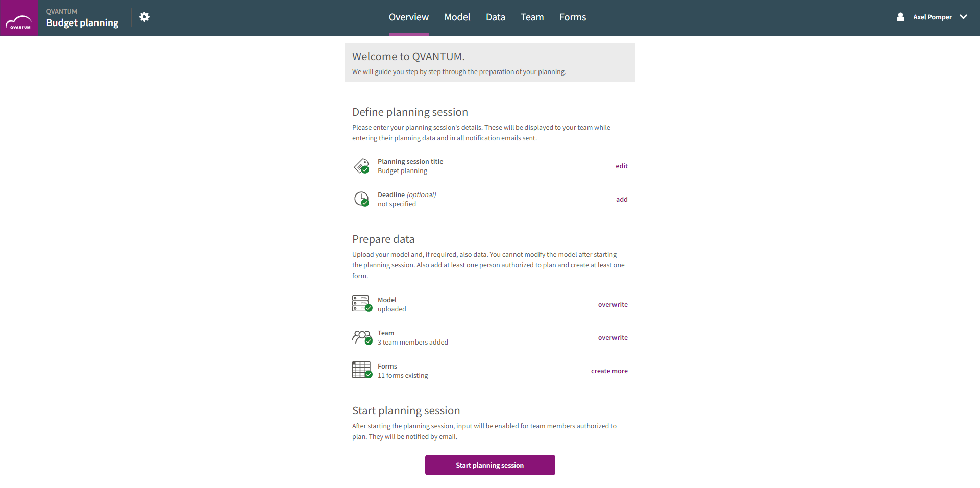The height and width of the screenshot is (488, 980).
Task: Click add beside the optional Deadline
Action: 621,199
